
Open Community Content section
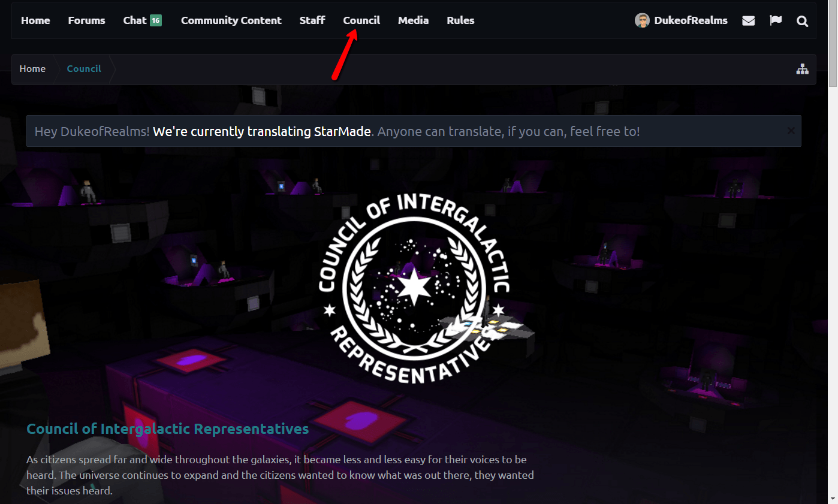pos(231,20)
